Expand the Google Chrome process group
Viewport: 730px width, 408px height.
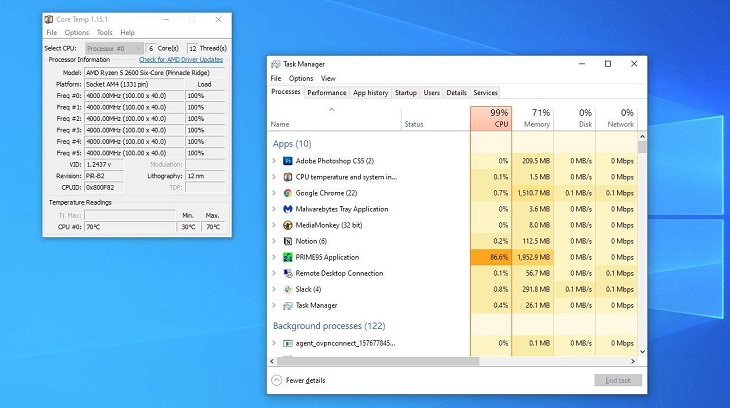click(x=274, y=193)
